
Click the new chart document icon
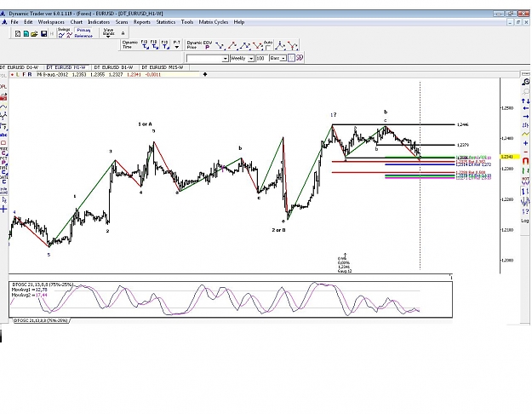point(18,33)
